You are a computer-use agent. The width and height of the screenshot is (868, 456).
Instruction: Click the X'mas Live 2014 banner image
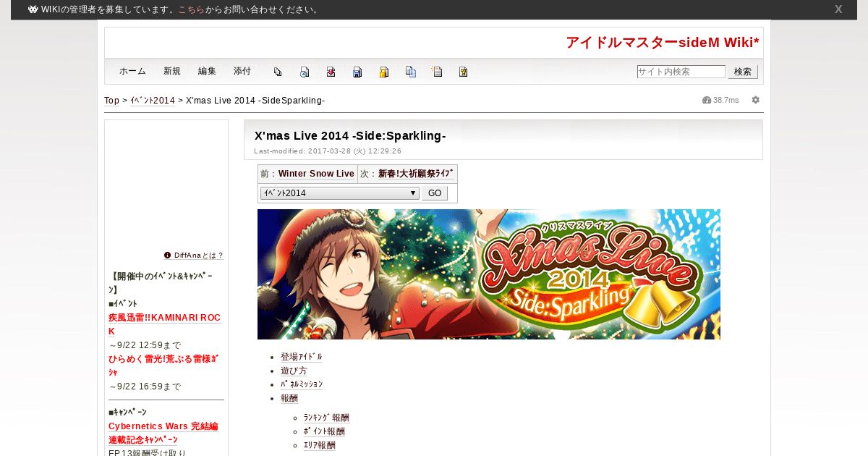(489, 274)
